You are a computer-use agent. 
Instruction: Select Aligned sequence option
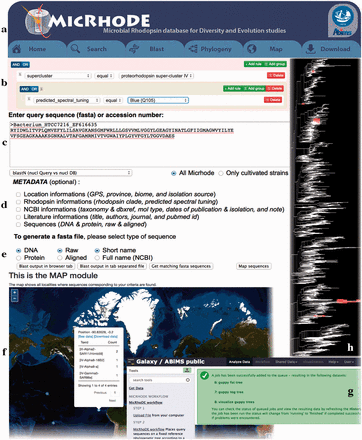(x=60, y=258)
